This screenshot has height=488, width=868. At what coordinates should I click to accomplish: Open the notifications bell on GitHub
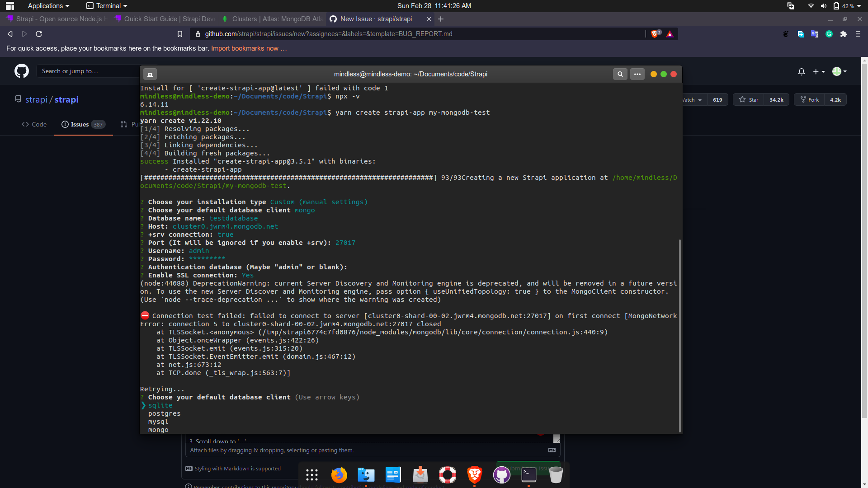[x=801, y=71]
